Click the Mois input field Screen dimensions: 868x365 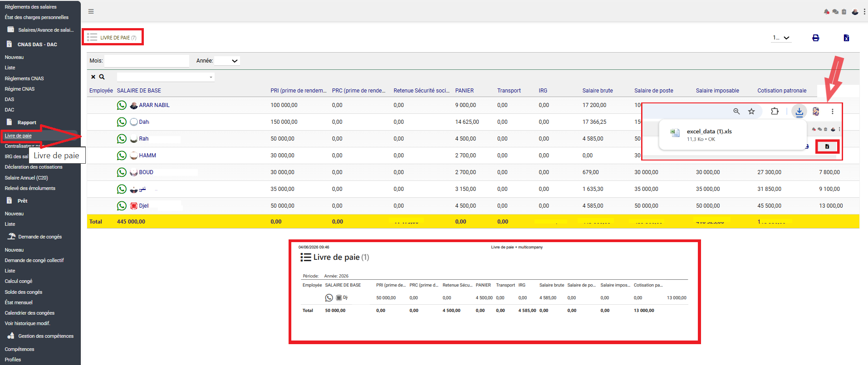(x=147, y=61)
